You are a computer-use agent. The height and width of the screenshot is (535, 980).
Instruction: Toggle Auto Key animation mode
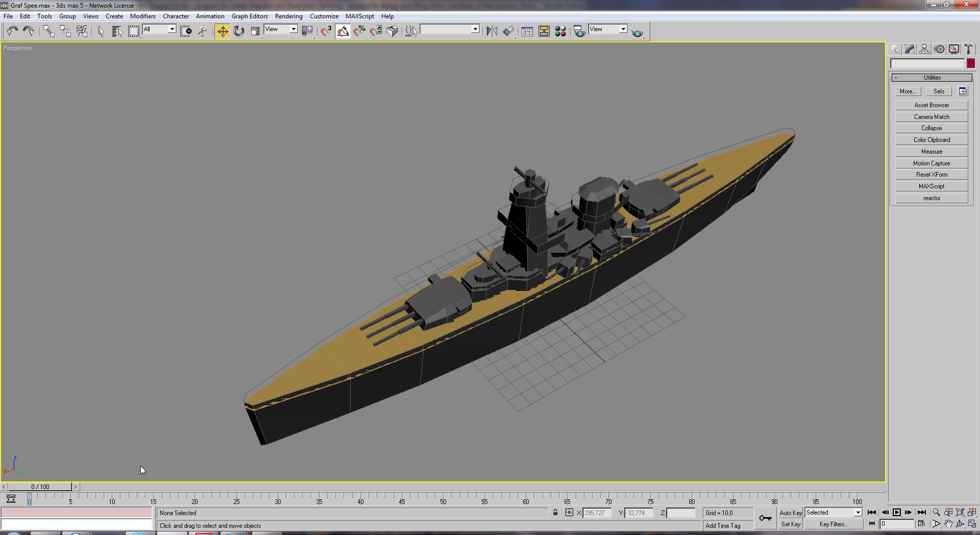click(791, 513)
